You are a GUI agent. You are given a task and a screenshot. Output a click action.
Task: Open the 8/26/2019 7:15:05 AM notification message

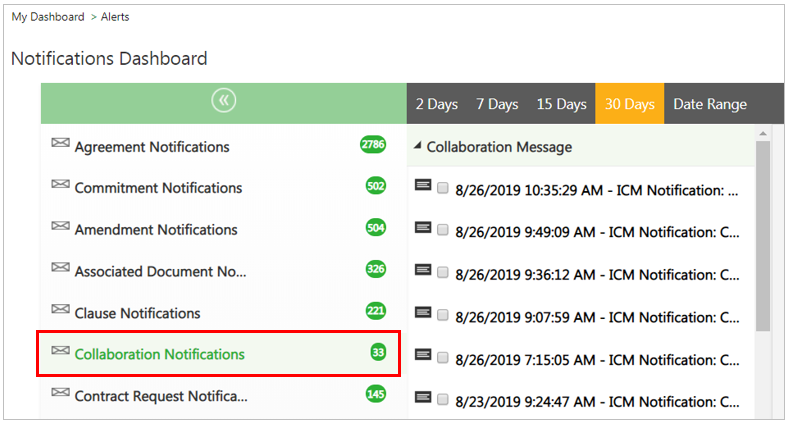pyautogui.click(x=596, y=355)
